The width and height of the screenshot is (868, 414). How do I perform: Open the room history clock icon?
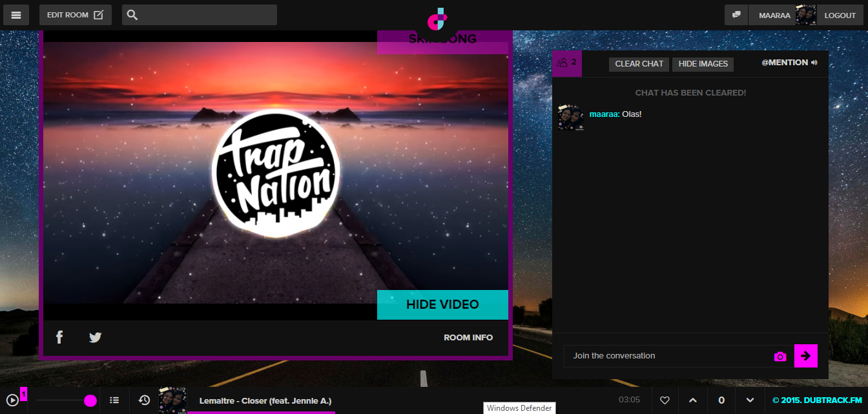coord(144,400)
